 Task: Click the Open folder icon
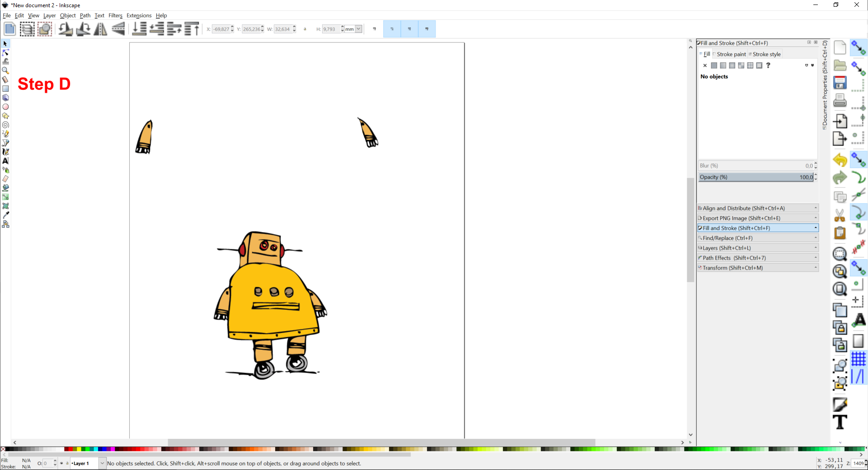[x=840, y=65]
